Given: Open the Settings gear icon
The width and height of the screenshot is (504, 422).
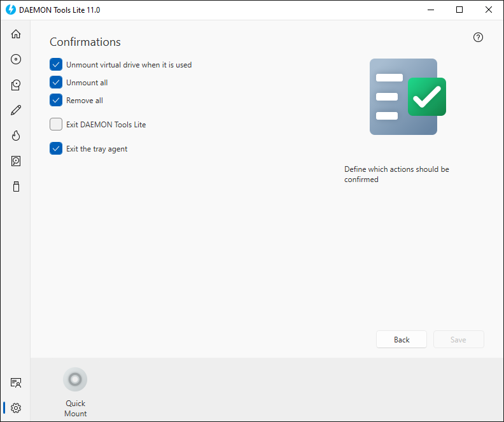Looking at the screenshot, I should pyautogui.click(x=16, y=408).
